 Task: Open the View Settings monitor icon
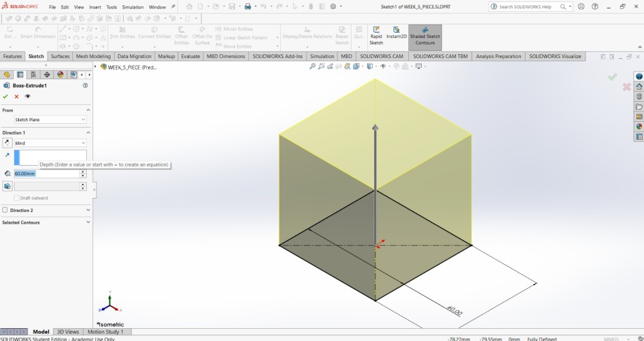[x=419, y=66]
